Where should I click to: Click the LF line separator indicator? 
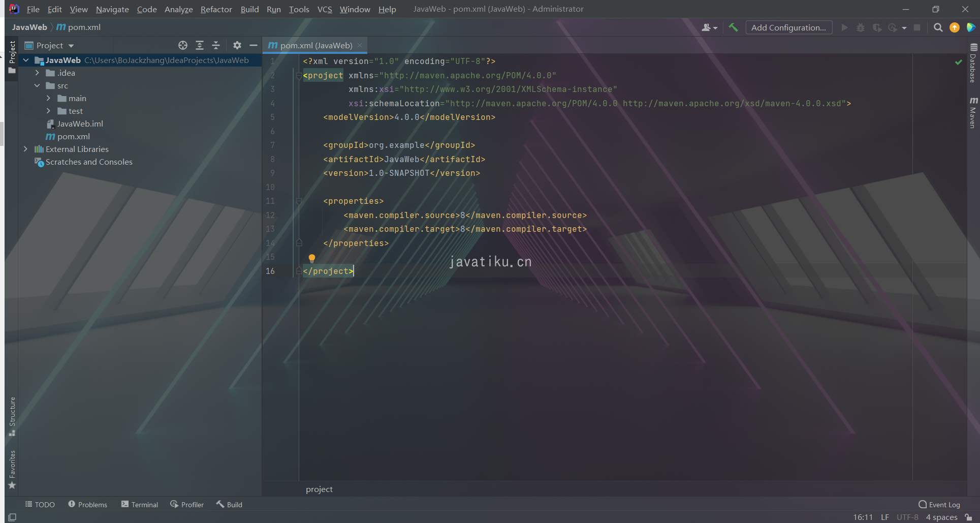coord(885,517)
